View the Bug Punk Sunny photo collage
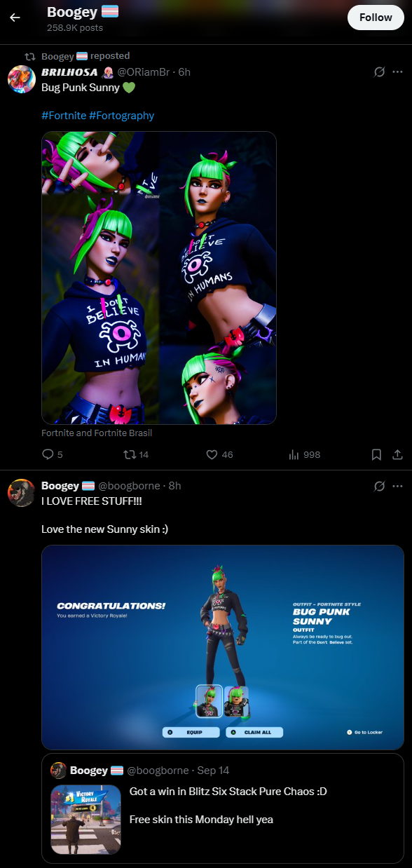Screen dimensions: 412x868 [x=159, y=278]
